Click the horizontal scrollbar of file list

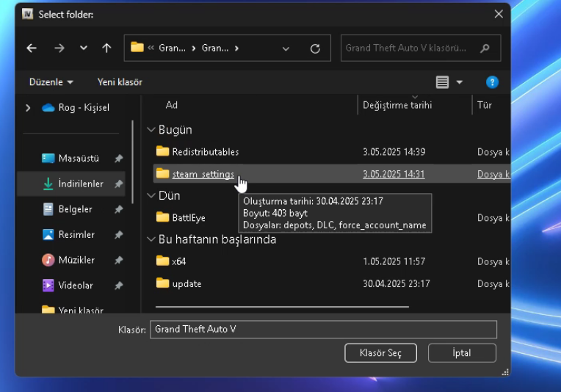[282, 307]
